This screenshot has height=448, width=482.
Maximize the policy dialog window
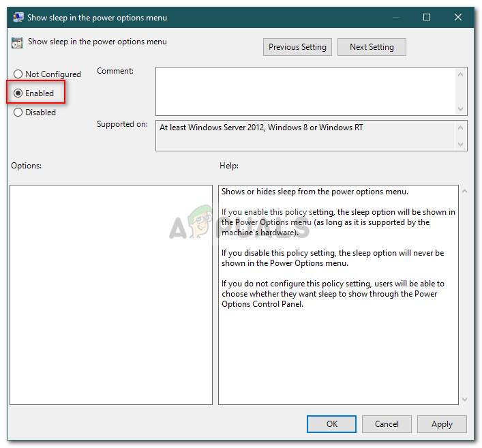pyautogui.click(x=427, y=17)
